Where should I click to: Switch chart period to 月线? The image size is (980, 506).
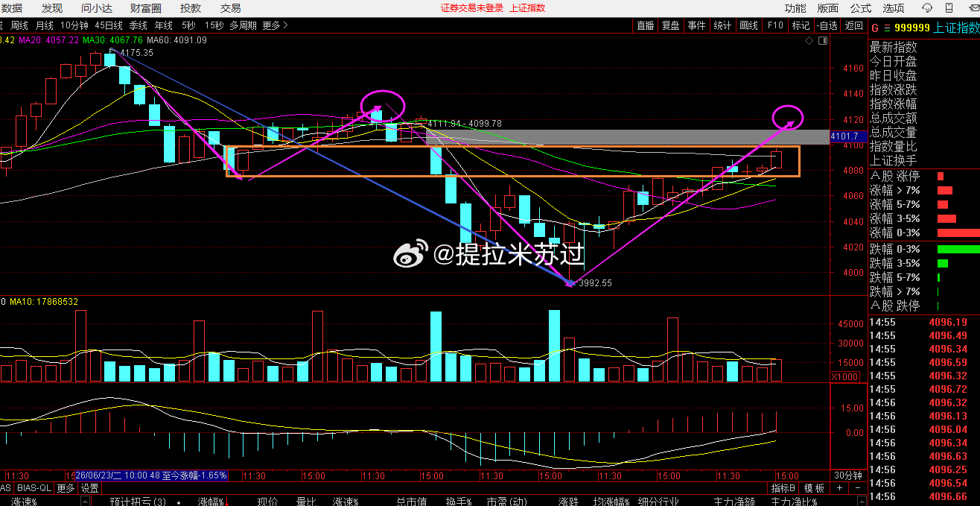(45, 25)
